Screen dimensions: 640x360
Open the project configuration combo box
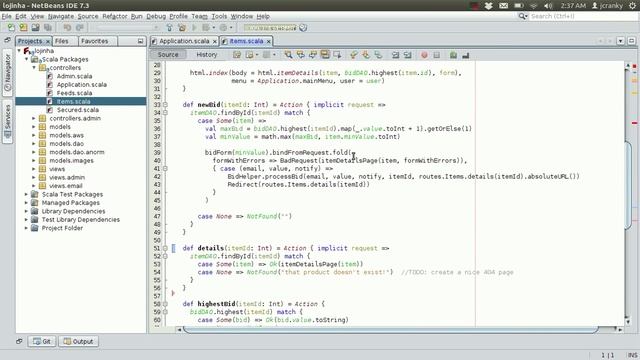point(127,28)
